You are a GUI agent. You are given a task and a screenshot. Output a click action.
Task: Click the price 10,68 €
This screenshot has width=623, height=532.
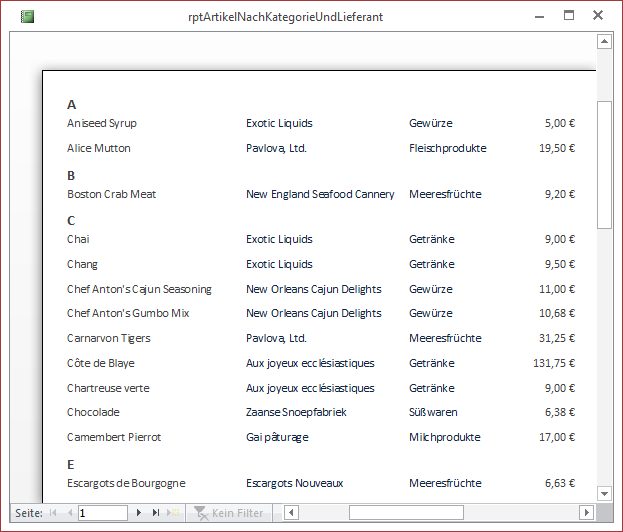point(557,313)
